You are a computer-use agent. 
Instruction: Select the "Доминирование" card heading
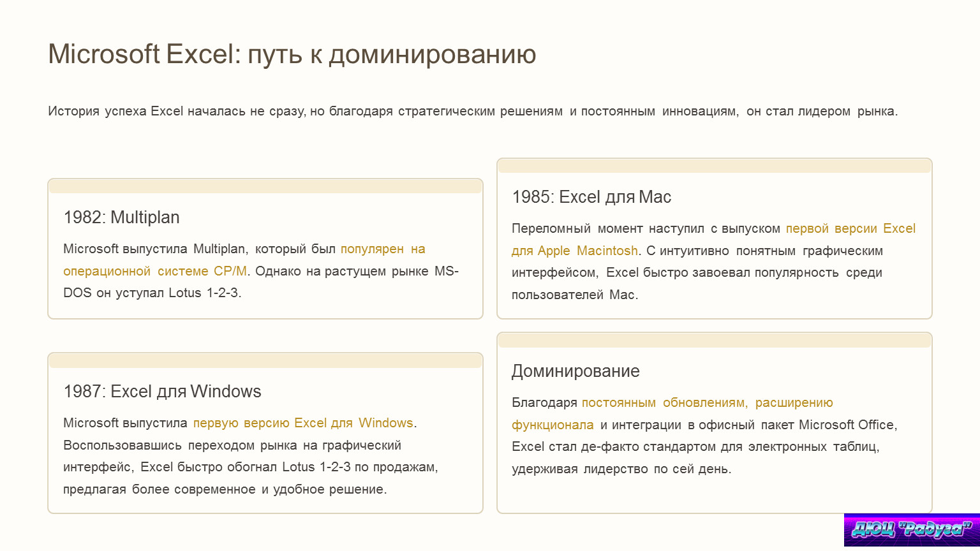575,371
